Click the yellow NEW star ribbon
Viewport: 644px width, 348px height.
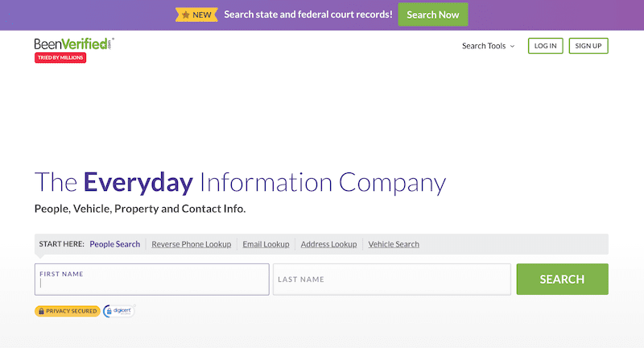[x=196, y=14]
